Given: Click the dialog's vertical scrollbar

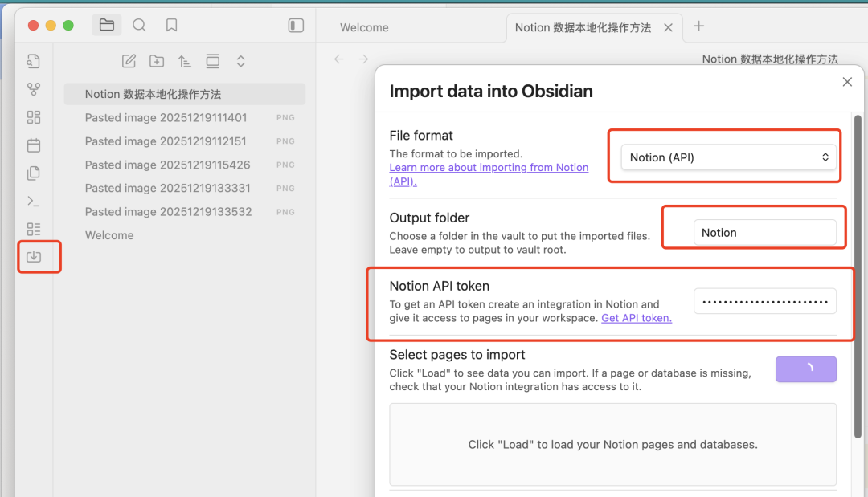Looking at the screenshot, I should pyautogui.click(x=858, y=276).
